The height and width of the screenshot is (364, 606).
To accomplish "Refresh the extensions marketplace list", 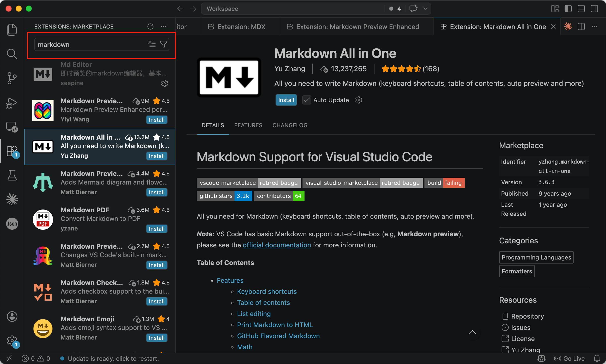I will [150, 27].
